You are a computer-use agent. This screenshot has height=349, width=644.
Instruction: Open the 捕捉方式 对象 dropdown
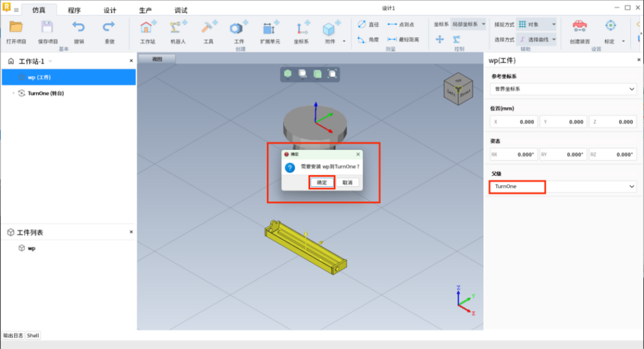coord(537,24)
